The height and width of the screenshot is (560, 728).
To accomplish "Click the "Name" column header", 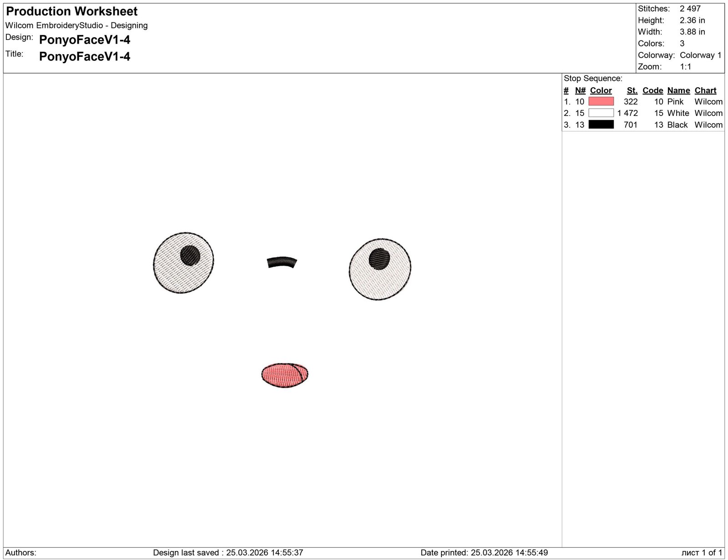I will tap(678, 91).
